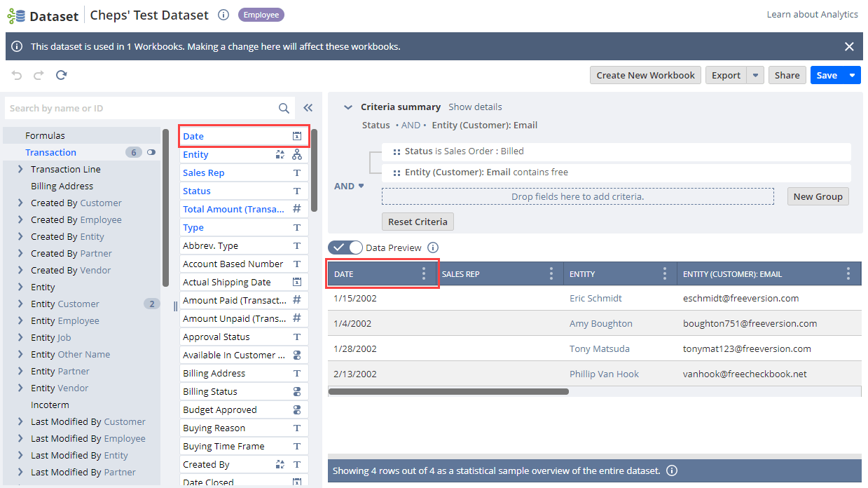Screen dimensions: 868x488
Task: Click the undo arrow icon
Action: [18, 75]
